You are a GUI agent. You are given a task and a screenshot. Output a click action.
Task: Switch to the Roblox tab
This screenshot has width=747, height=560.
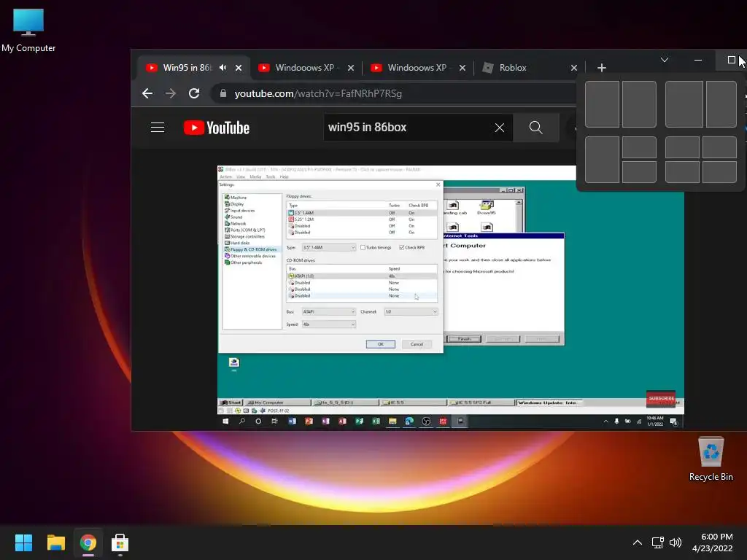click(x=513, y=68)
